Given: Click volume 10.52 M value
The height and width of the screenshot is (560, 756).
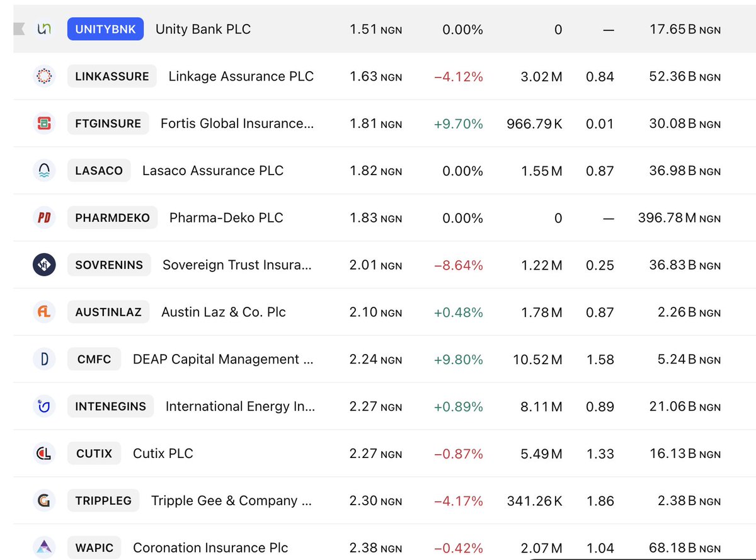Looking at the screenshot, I should coord(538,360).
